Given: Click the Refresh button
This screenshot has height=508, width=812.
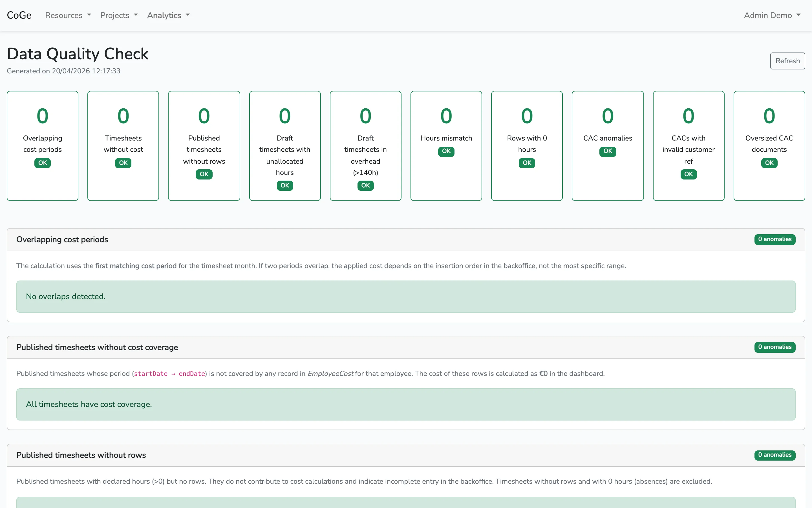Looking at the screenshot, I should pyautogui.click(x=787, y=61).
